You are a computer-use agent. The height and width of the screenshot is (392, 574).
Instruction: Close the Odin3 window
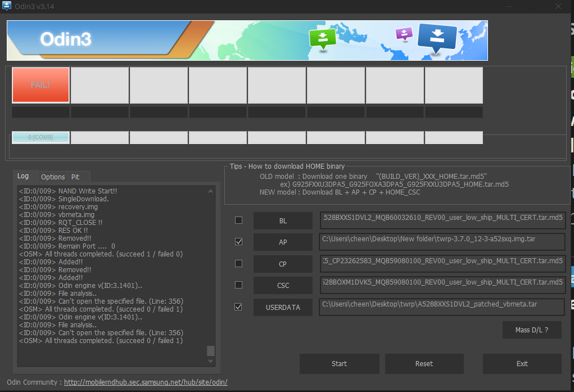tap(558, 6)
